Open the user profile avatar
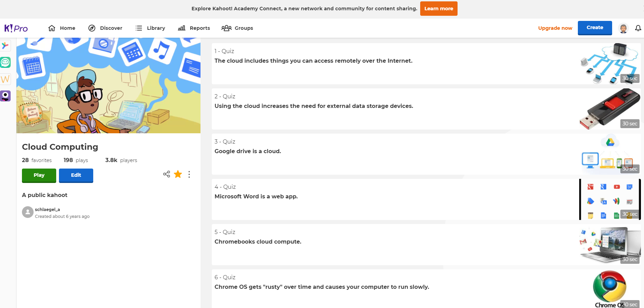 tap(623, 28)
